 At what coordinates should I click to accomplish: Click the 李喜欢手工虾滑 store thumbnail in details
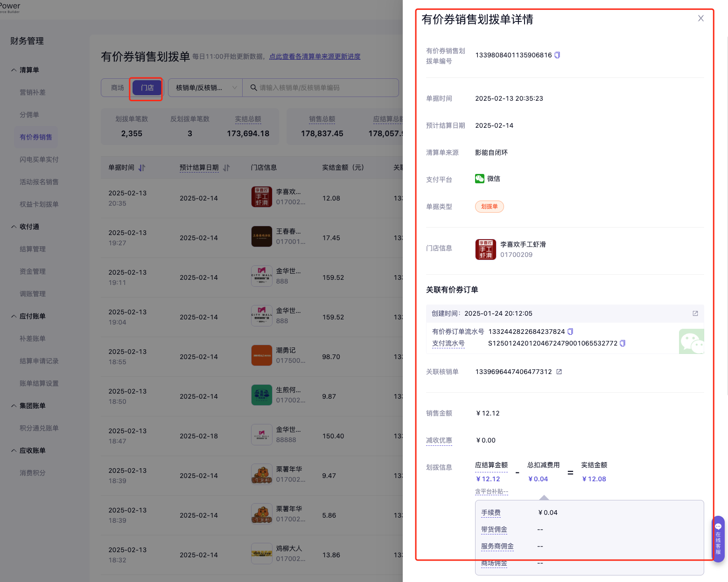tap(485, 249)
